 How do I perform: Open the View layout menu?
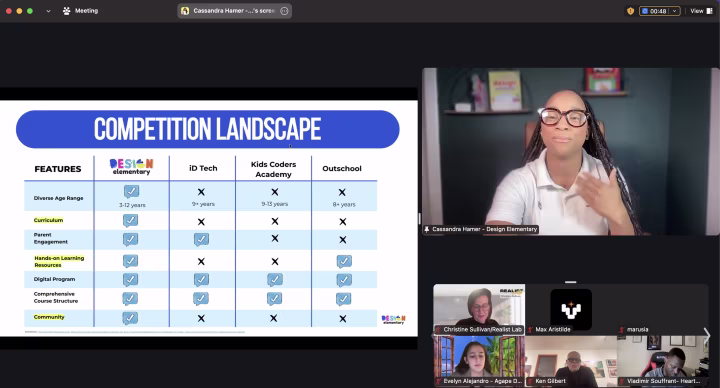click(701, 11)
